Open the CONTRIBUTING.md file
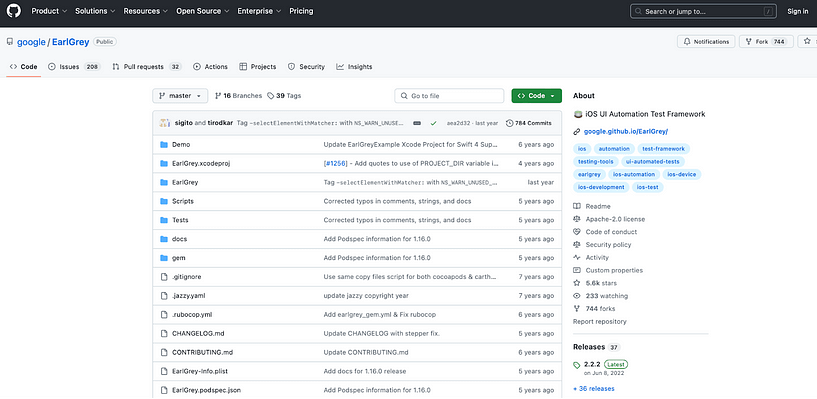This screenshot has width=817, height=399. pos(202,352)
